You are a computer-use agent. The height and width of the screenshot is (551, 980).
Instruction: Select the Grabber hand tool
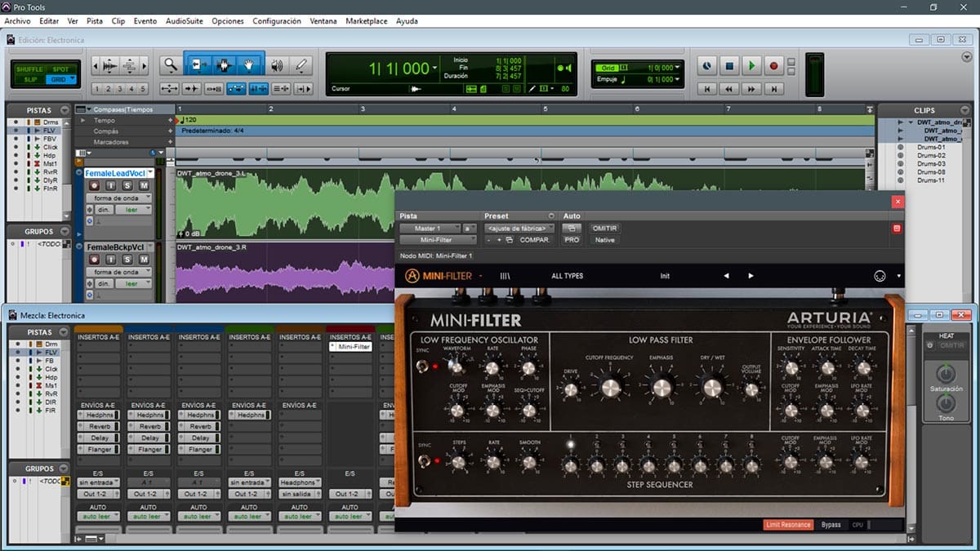250,65
